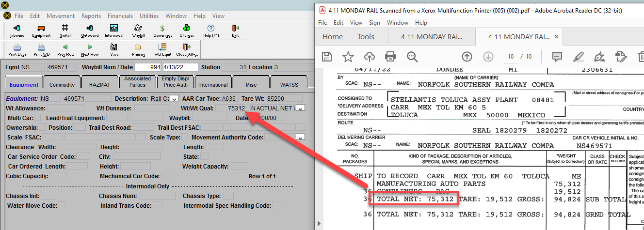This screenshot has width=644, height=230.
Task: Open the Demurrage toolbar icon
Action: point(162,31)
